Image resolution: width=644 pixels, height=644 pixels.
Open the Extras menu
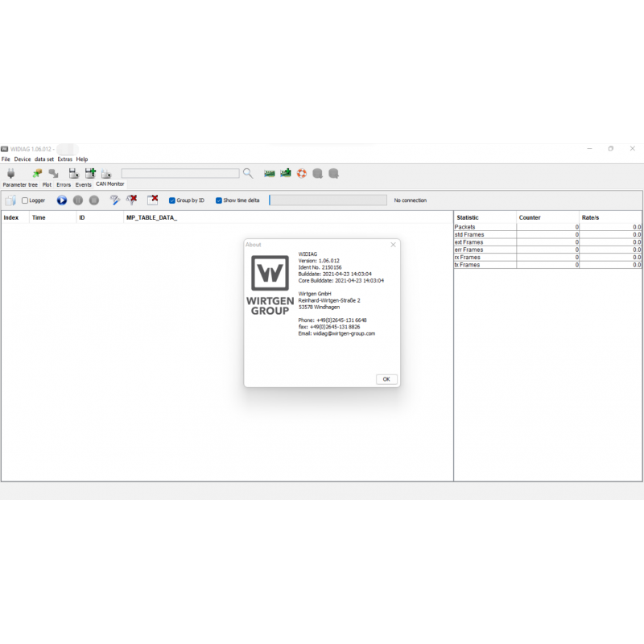point(64,159)
